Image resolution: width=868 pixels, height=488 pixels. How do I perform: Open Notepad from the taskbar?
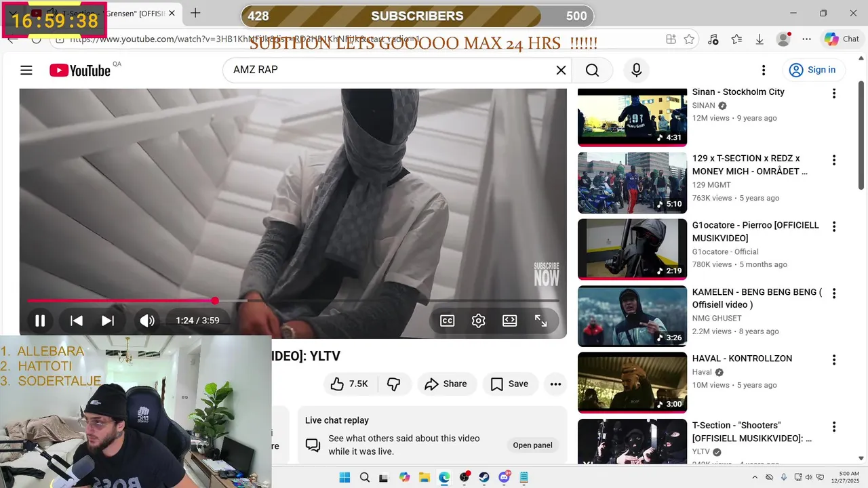coord(524,477)
